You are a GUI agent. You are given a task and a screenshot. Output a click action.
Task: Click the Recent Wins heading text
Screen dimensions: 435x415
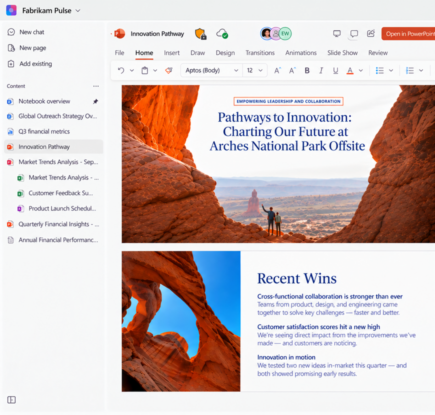pos(297,278)
